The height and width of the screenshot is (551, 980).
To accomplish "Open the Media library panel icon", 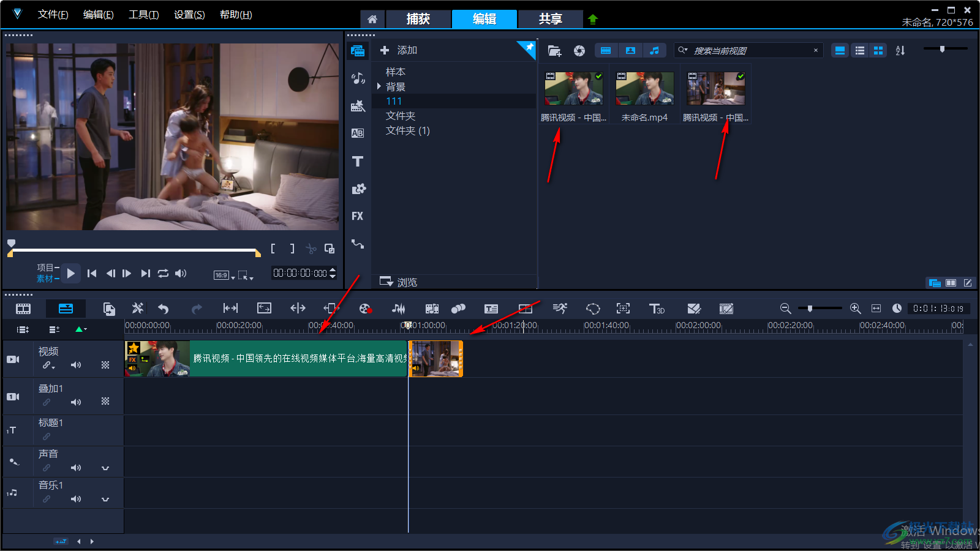I will click(358, 51).
